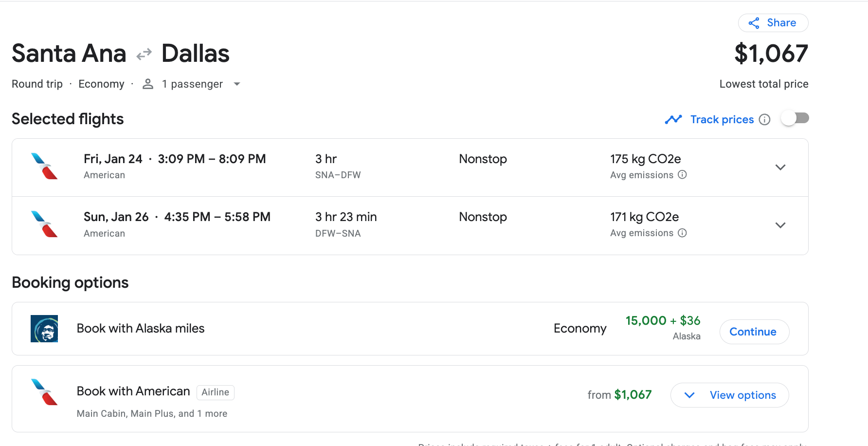Click the Share button
The width and height of the screenshot is (868, 446).
(773, 23)
